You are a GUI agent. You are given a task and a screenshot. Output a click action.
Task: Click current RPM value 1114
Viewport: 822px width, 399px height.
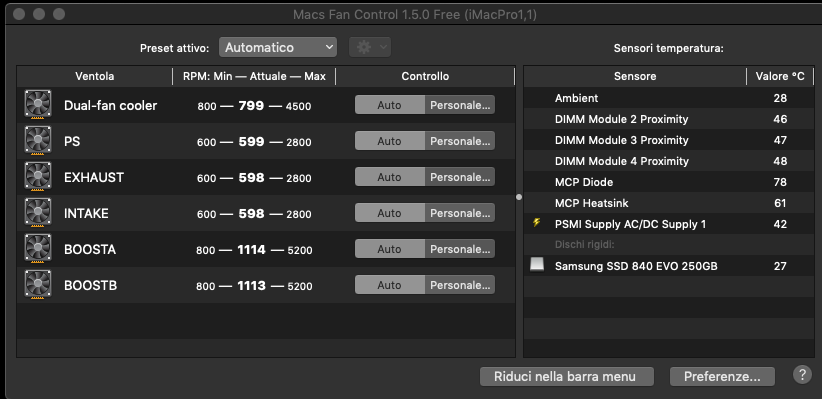pyautogui.click(x=251, y=250)
